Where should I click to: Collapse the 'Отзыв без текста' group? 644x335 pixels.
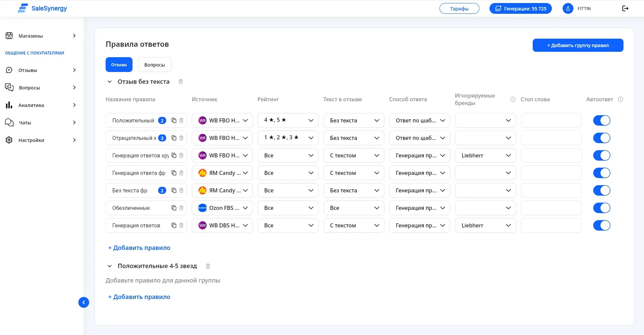(109, 82)
